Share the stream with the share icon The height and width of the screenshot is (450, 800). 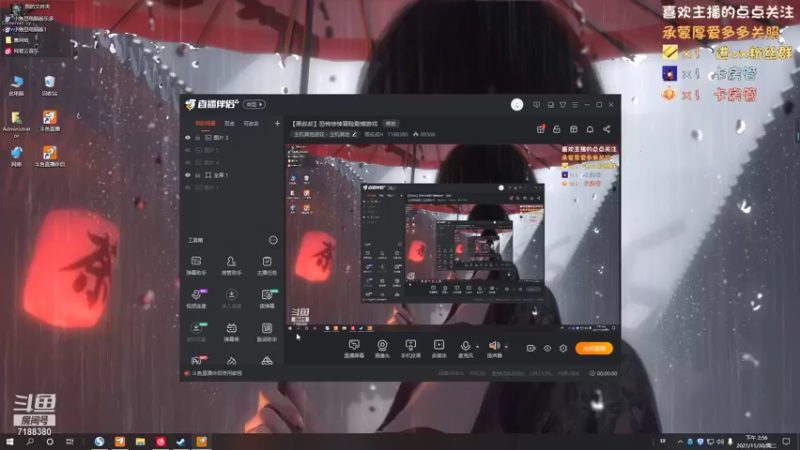tap(607, 129)
